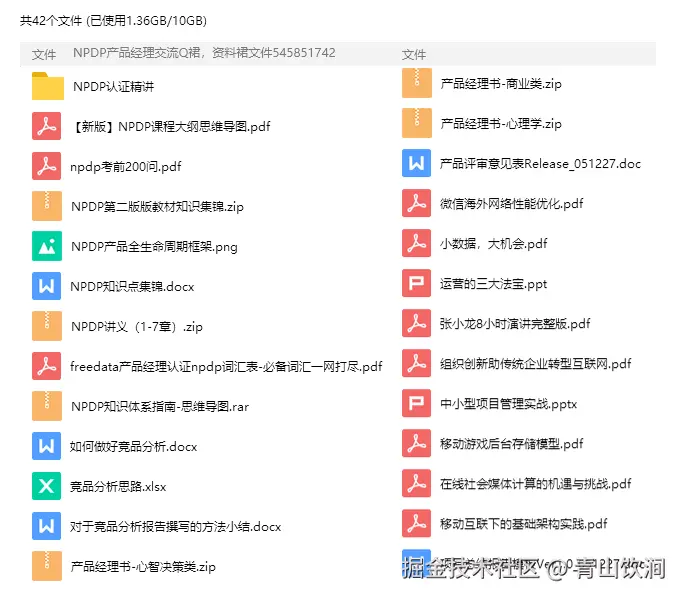
Task: Select the zip icon for NPDP讲义（1-7章）.zip
Action: pos(47,326)
